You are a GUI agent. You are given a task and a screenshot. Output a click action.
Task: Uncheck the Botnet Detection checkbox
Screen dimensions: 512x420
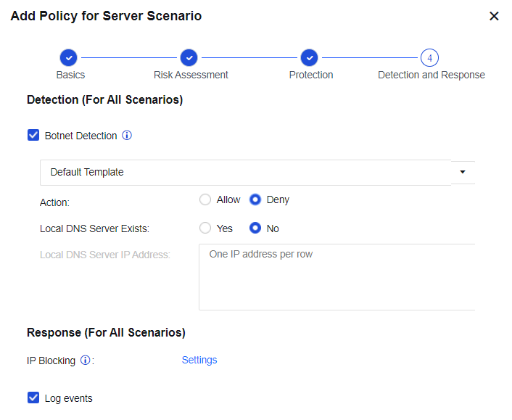[x=33, y=136]
